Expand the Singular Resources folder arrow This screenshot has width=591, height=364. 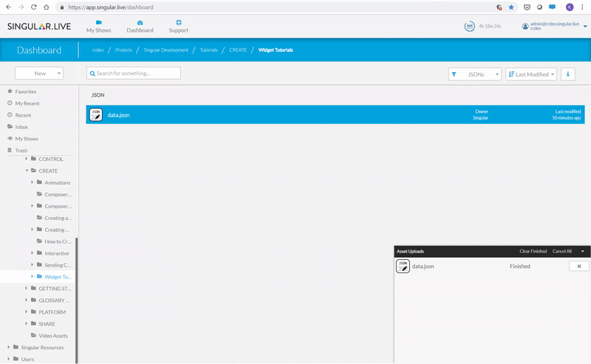[x=9, y=347]
